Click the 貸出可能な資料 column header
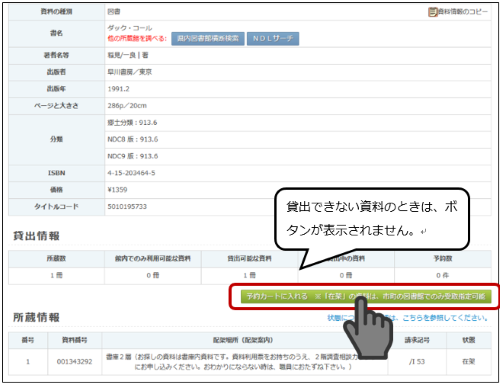Image resolution: width=500 pixels, height=385 pixels. (249, 259)
